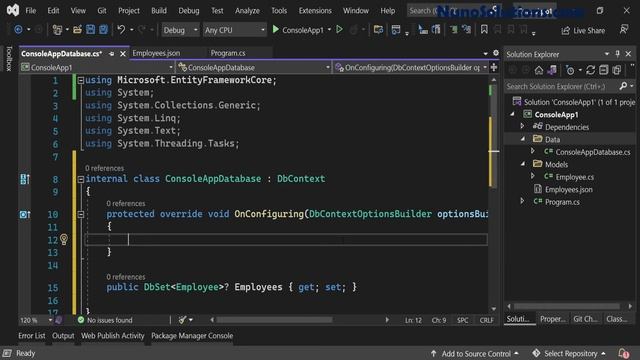Screen dimensions: 640x360
Task: Open the Solution Explorer window options arrow
Action: 607,54
